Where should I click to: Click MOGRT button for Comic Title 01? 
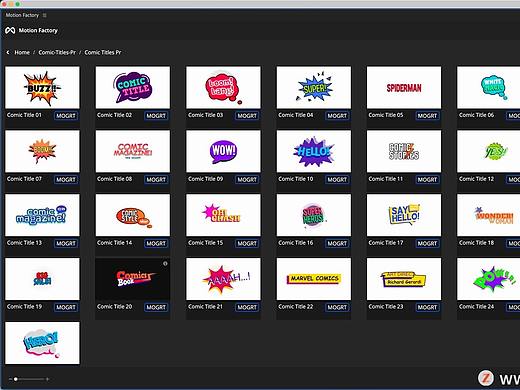(66, 116)
